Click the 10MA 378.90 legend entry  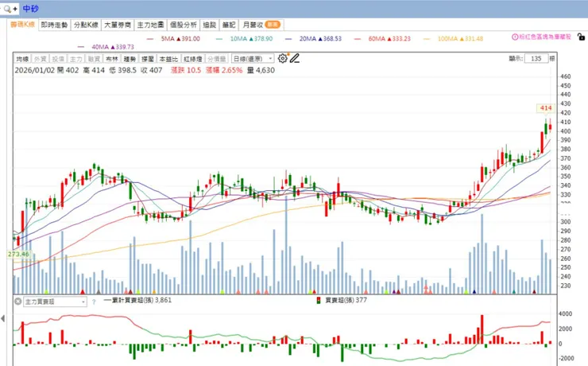pos(245,39)
